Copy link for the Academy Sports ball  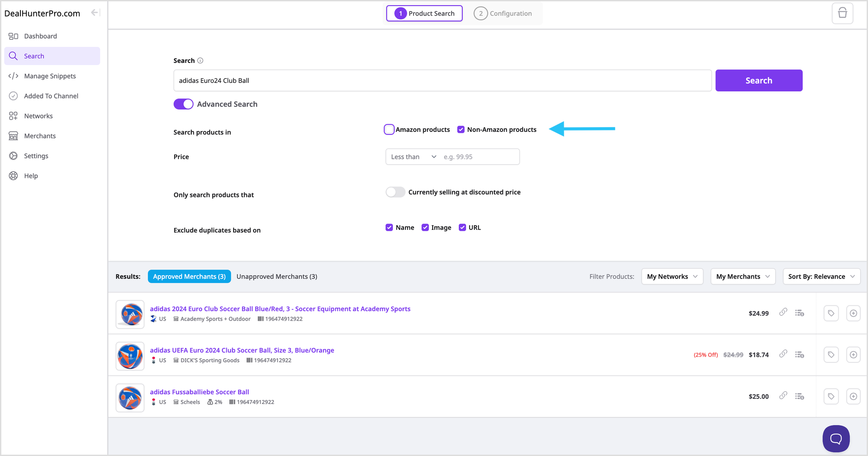point(783,312)
